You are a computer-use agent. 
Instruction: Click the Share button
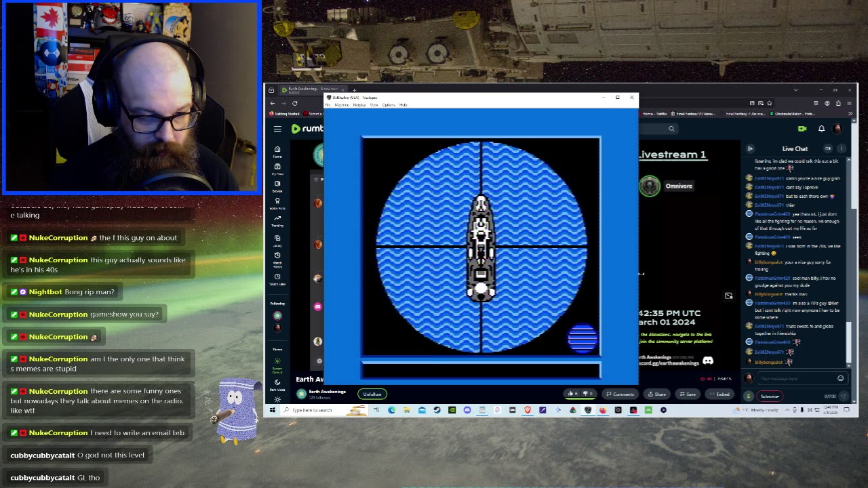(656, 394)
